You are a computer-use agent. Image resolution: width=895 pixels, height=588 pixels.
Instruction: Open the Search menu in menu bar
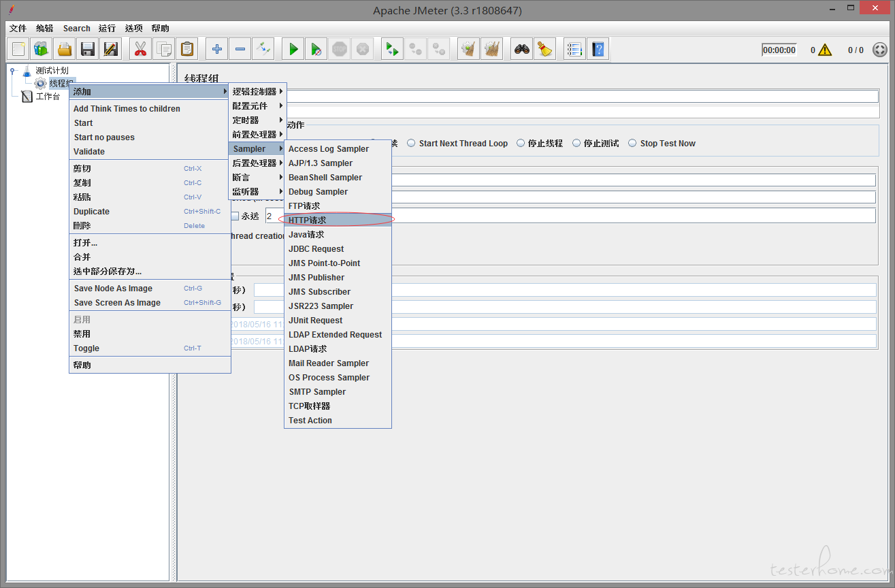point(76,29)
